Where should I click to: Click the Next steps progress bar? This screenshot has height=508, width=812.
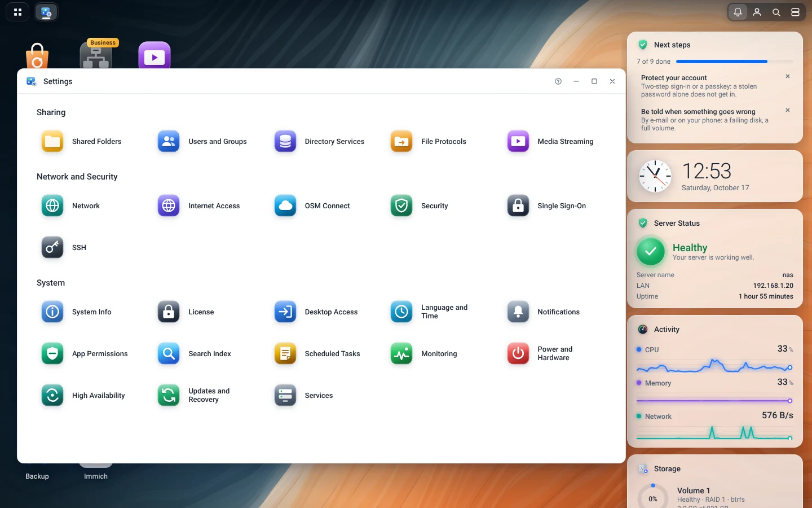[734, 62]
